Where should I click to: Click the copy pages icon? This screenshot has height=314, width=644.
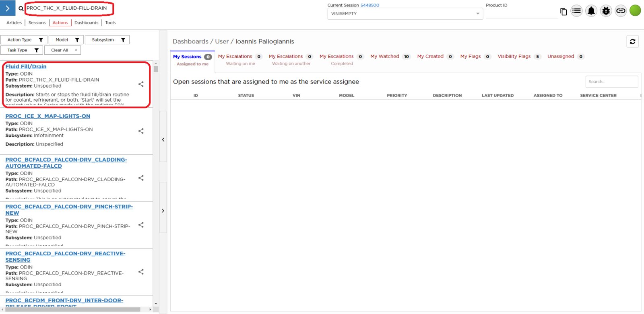click(x=563, y=12)
